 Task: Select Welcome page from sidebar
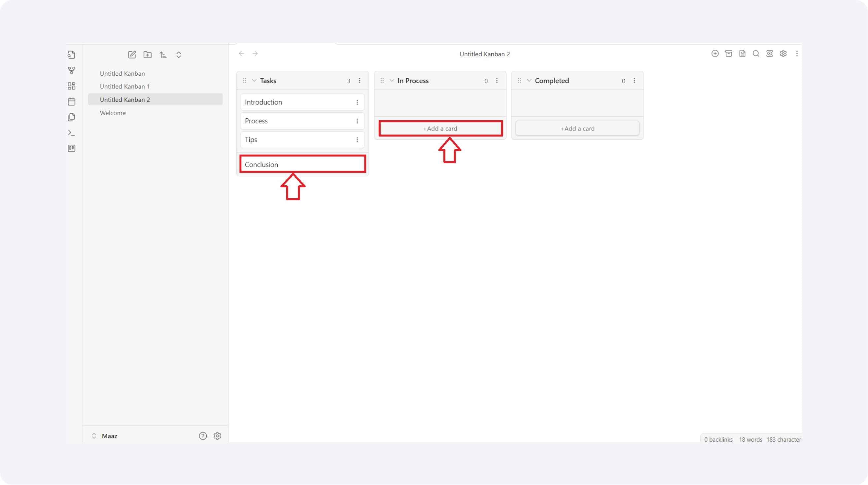coord(113,113)
